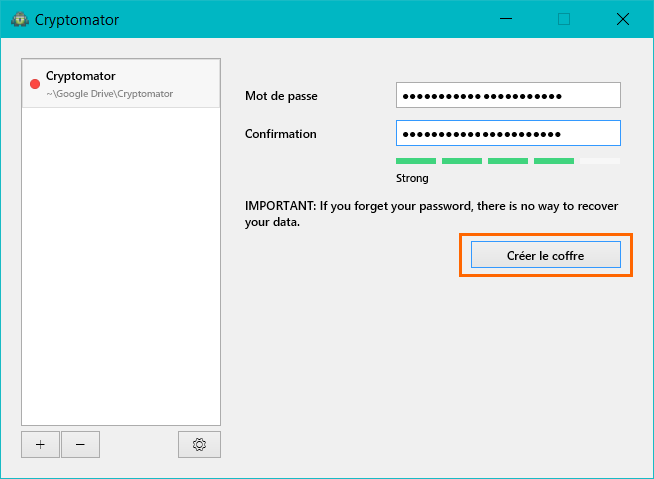Close the Cryptomator window
The width and height of the screenshot is (654, 479).
[623, 19]
